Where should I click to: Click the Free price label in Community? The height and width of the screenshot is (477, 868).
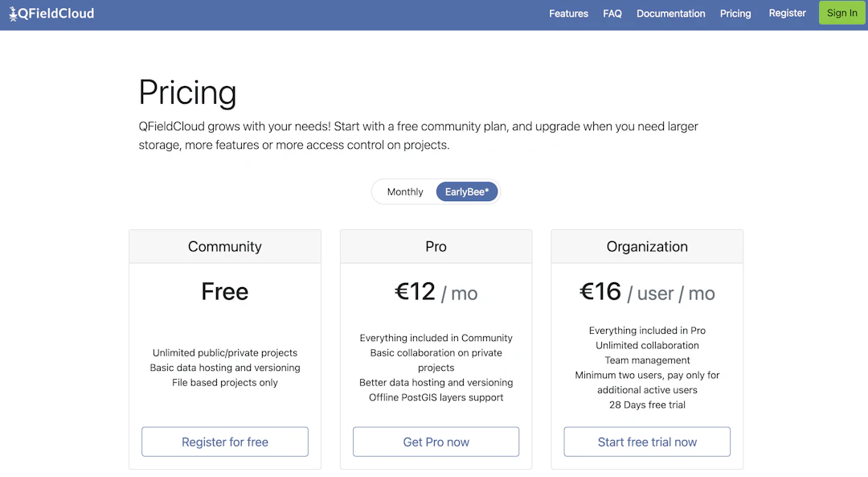click(x=225, y=291)
